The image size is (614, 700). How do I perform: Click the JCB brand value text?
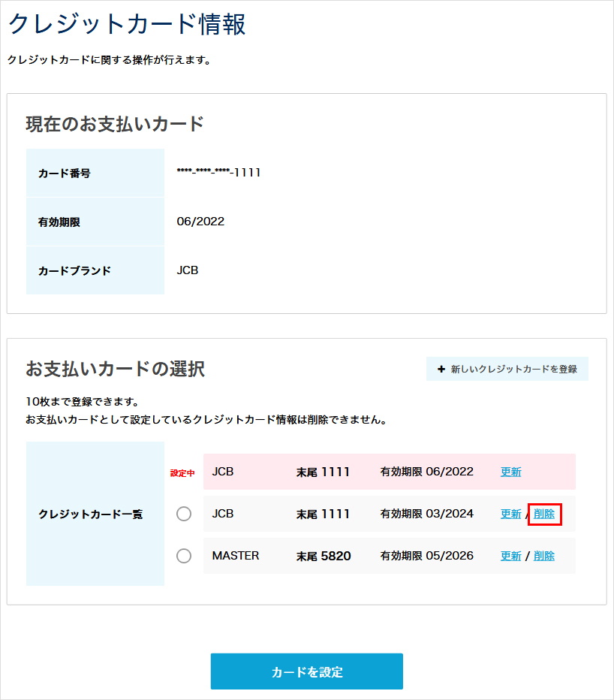188,270
